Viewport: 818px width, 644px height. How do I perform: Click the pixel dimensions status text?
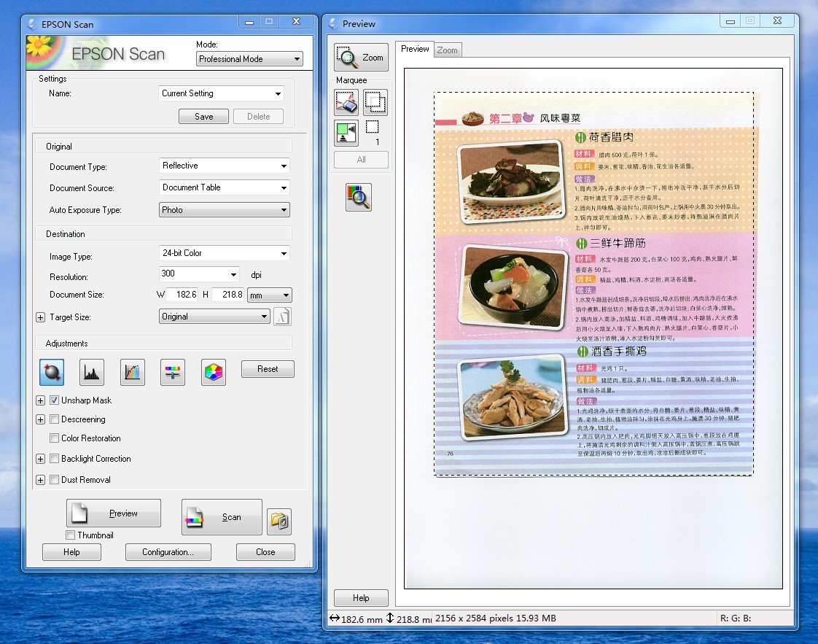pyautogui.click(x=496, y=618)
